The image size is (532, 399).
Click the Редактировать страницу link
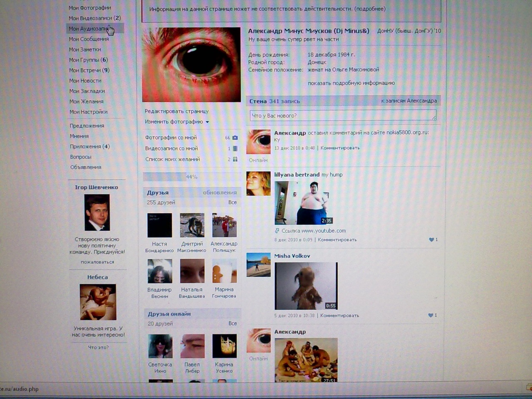177,111
